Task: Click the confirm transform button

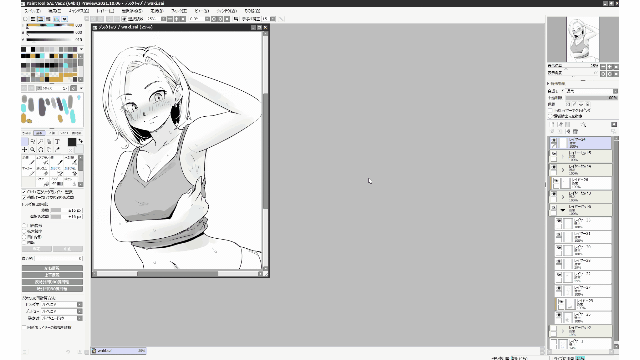Action: (37, 249)
